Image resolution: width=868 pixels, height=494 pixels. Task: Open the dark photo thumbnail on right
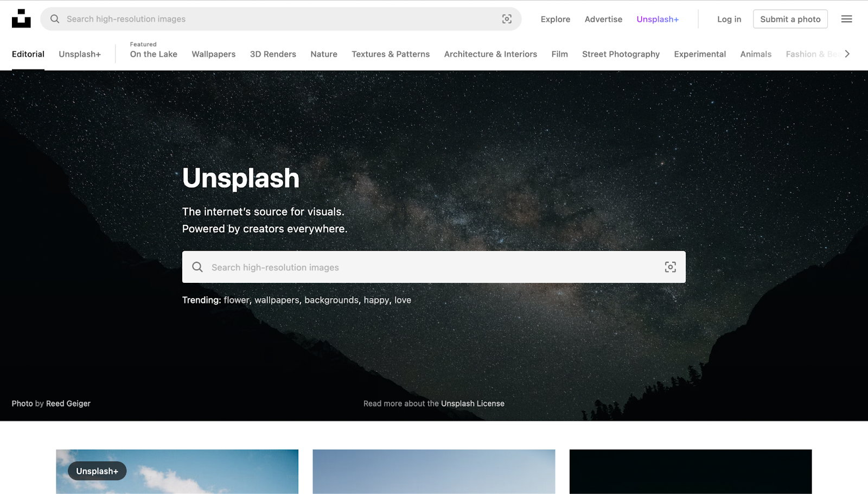[x=691, y=472]
